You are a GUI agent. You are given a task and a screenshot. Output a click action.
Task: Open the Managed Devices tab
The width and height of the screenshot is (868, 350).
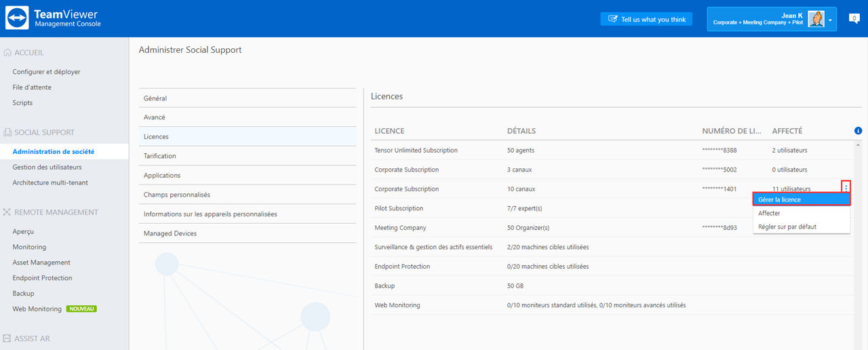[248, 233]
